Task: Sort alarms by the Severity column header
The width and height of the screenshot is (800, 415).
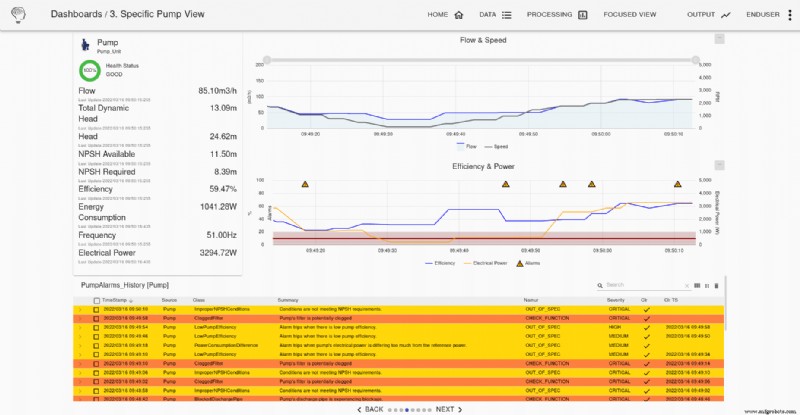Action: coord(615,301)
